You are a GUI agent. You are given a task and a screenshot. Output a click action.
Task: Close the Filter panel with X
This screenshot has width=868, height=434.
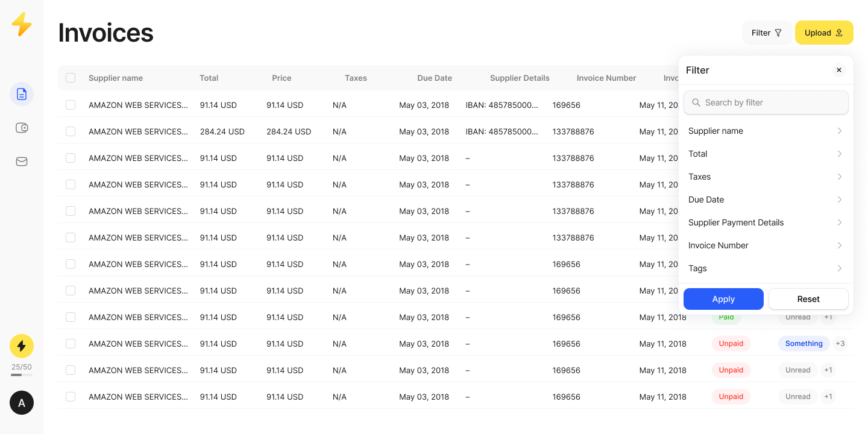[839, 70]
